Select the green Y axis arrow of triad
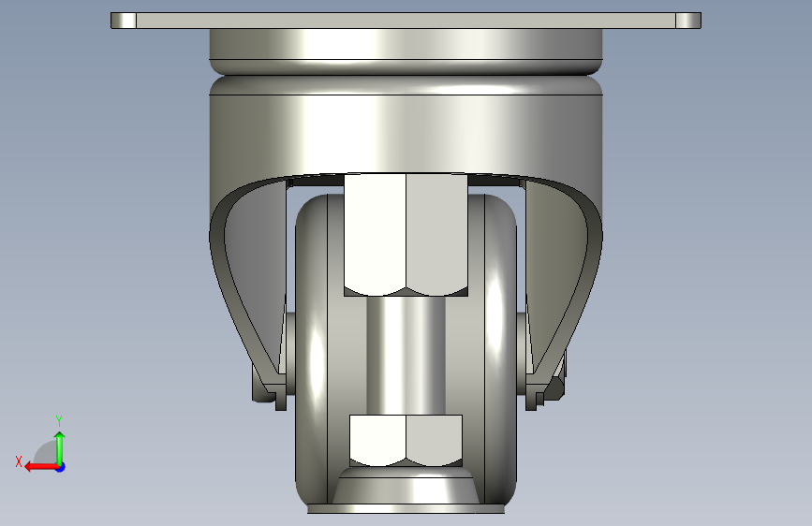Viewport: 812px width, 526px height. coord(60,447)
